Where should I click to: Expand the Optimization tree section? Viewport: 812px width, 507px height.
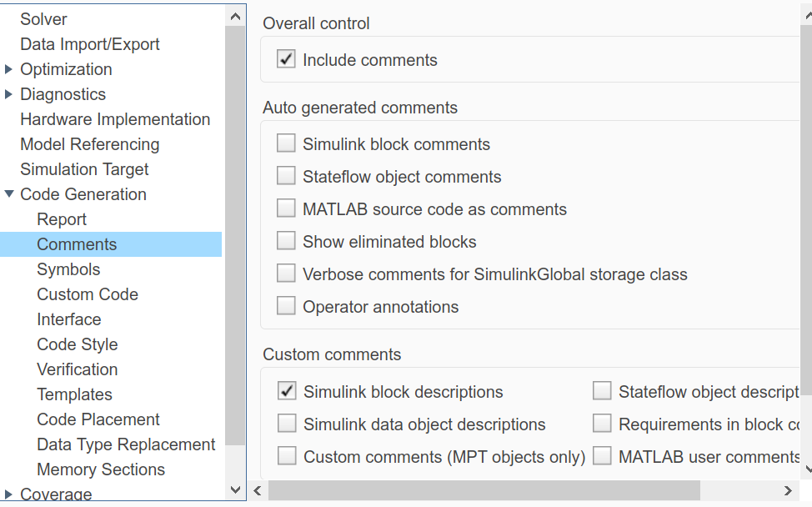(8, 69)
